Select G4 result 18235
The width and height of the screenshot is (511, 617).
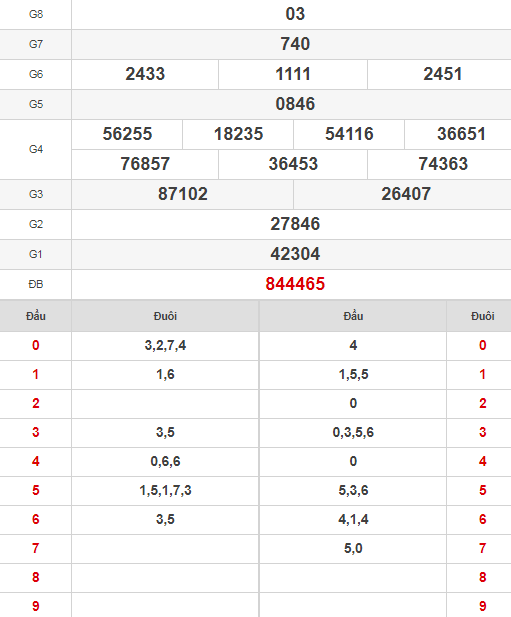click(x=238, y=134)
